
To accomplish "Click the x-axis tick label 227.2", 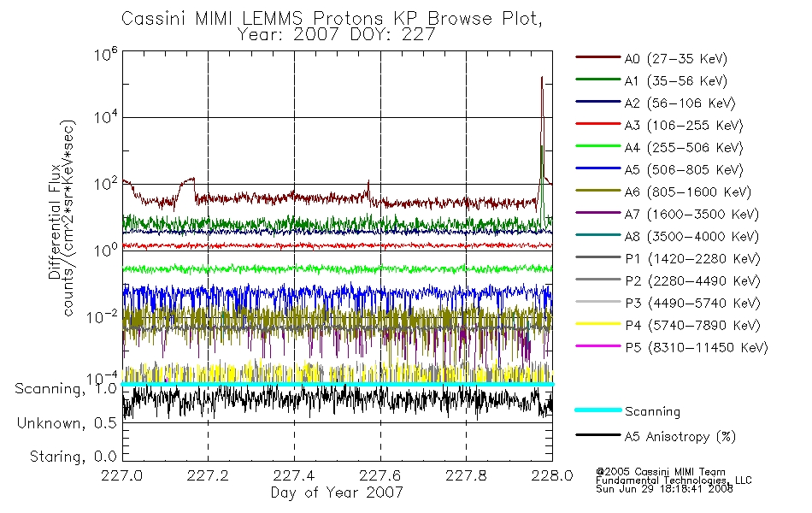I will (208, 475).
